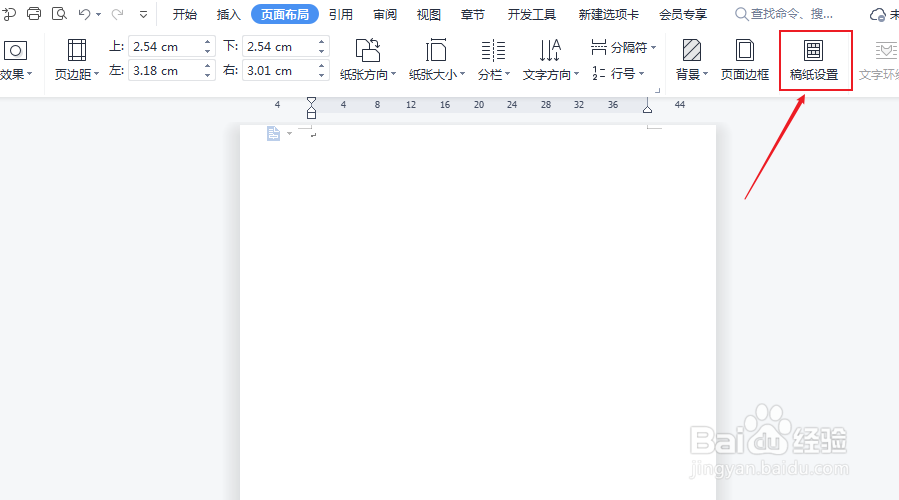Click inside the blank document page
The image size is (899, 500).
tap(478, 312)
